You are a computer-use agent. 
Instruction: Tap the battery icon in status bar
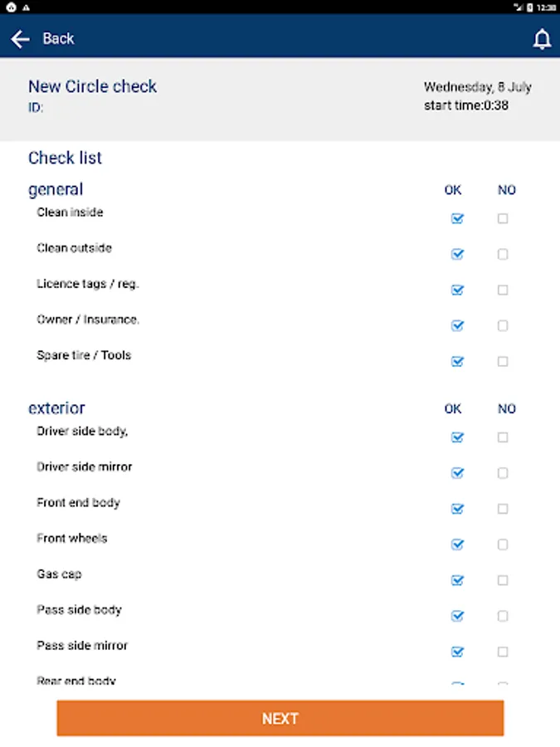coord(529,7)
